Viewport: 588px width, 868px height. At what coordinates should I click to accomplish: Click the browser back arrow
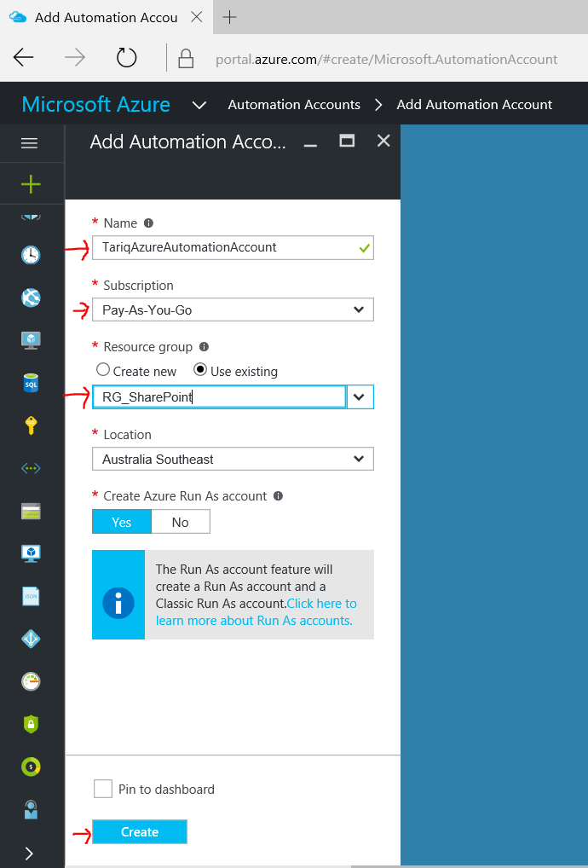24,57
